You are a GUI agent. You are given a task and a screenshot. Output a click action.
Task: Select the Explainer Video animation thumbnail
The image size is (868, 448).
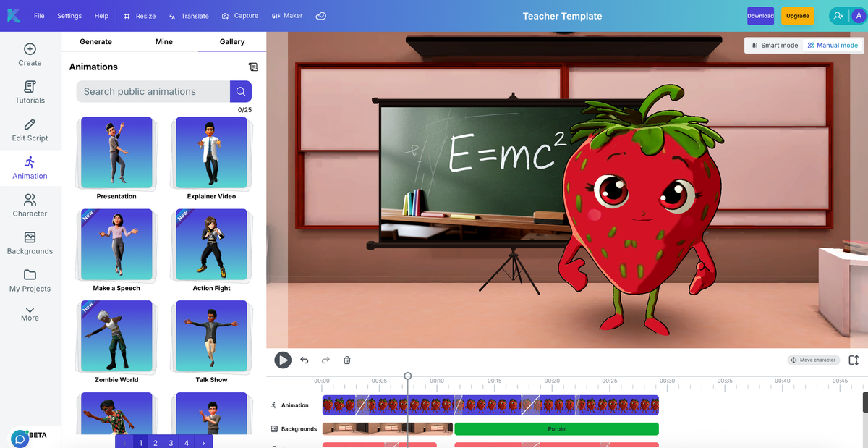tap(211, 153)
